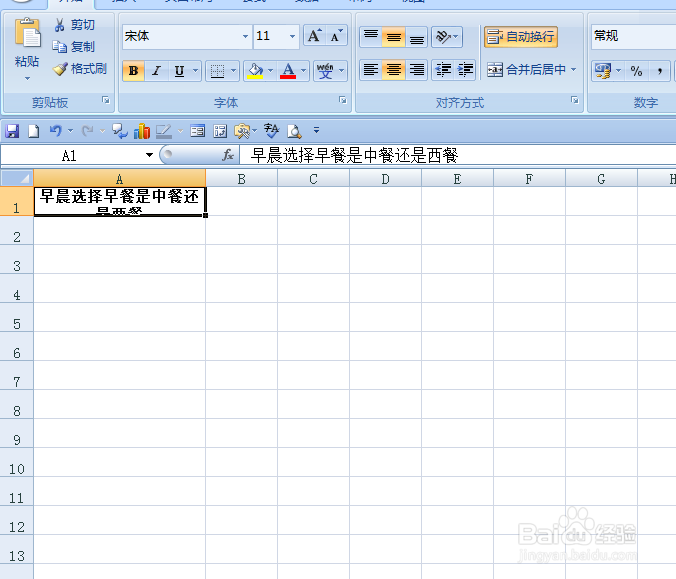
Task: Align text left
Action: [x=371, y=69]
